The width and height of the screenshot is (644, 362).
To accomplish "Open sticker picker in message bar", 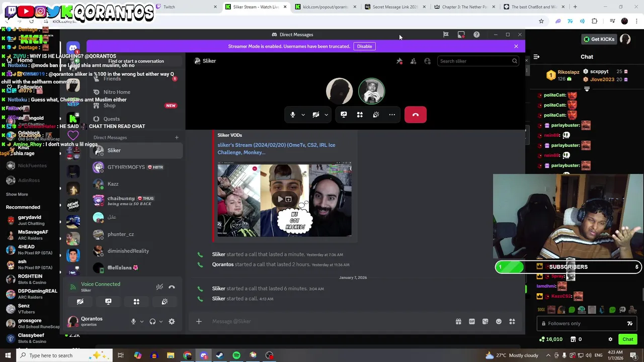I will point(485,321).
